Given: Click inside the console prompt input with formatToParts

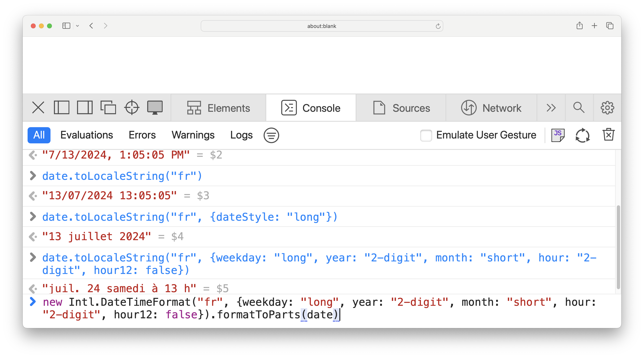Looking at the screenshot, I should click(319, 308).
